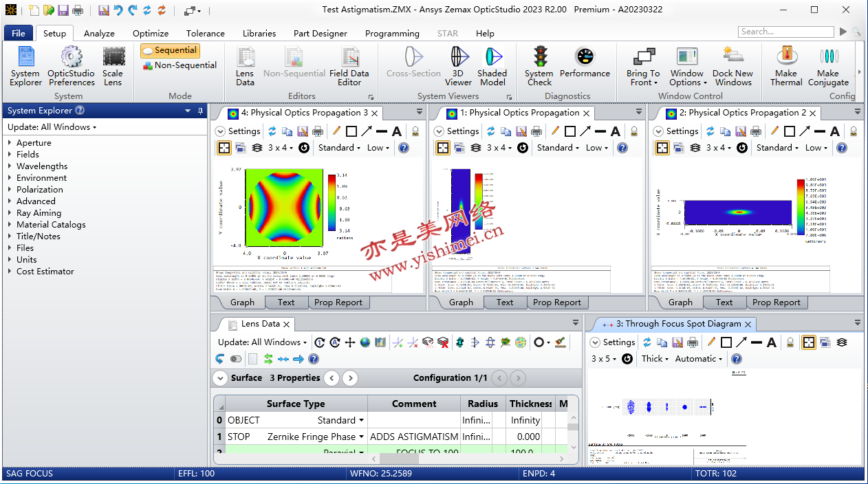
Task: Copy the Physical Optics Propagation 1 window
Action: tap(506, 131)
